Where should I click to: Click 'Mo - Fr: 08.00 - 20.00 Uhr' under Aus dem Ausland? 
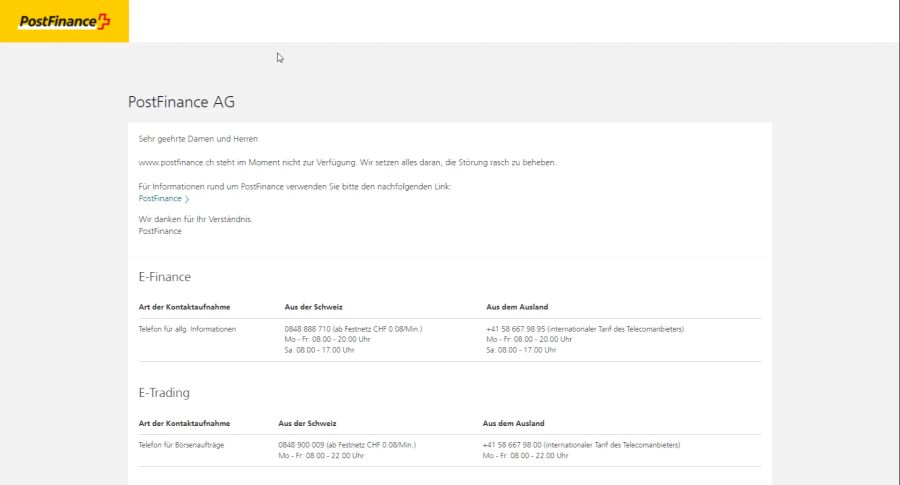(529, 340)
